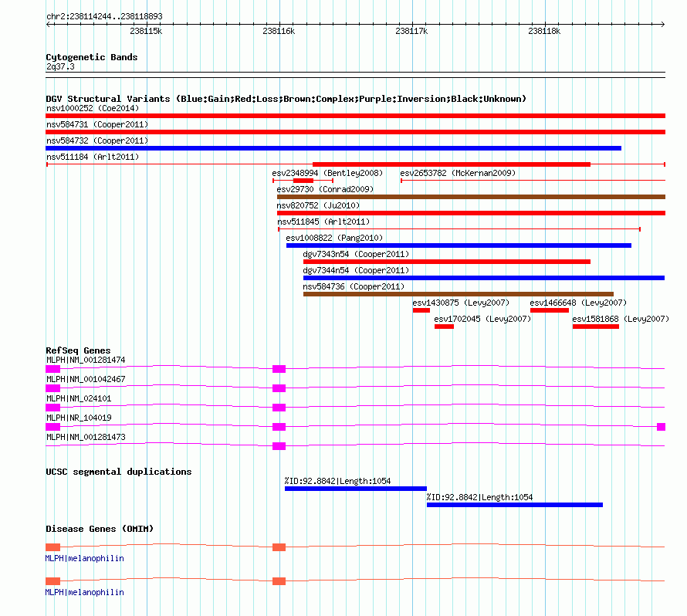Click the DGV Structural Variants track title
Image resolution: width=687 pixels, height=616 pixels.
coord(286,99)
